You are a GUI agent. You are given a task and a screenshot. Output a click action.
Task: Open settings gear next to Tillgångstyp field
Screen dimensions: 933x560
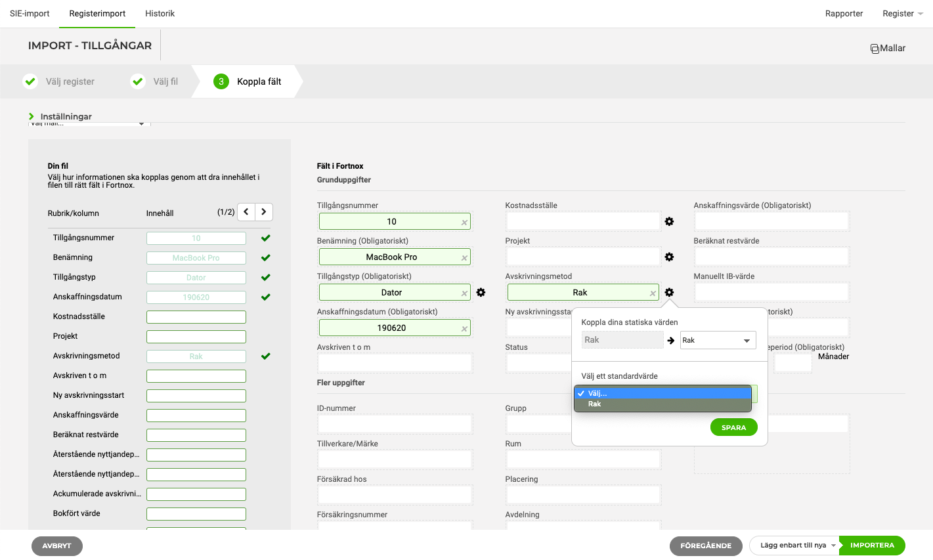[x=481, y=293]
